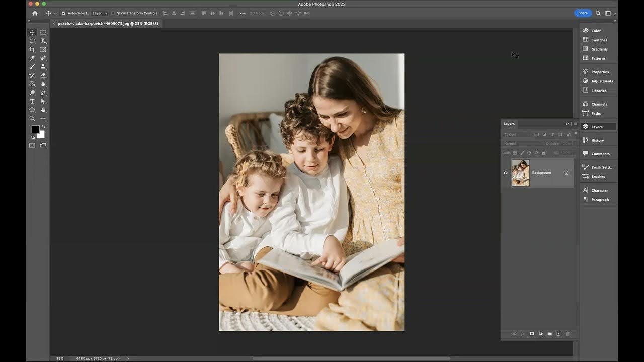644x362 pixels.
Task: Select the Path Selection tool
Action: coord(43,101)
